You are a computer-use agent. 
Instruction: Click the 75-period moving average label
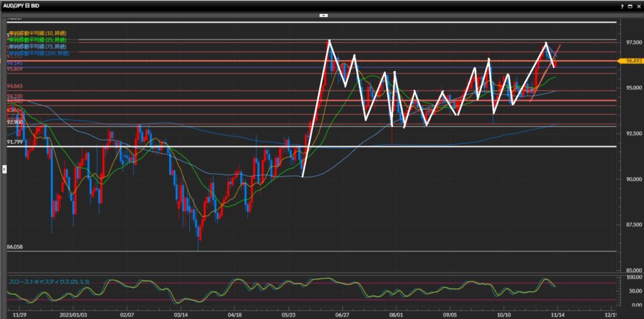pos(38,47)
